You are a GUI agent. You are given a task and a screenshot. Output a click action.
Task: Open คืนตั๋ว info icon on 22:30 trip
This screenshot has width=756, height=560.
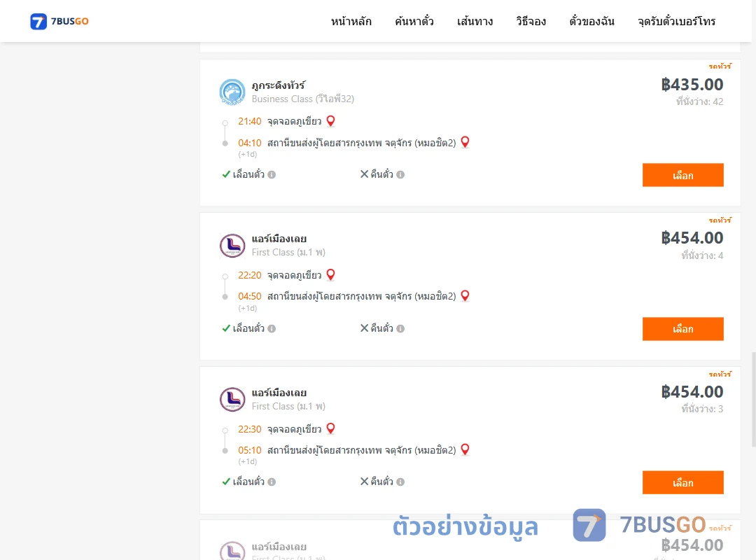pos(400,482)
